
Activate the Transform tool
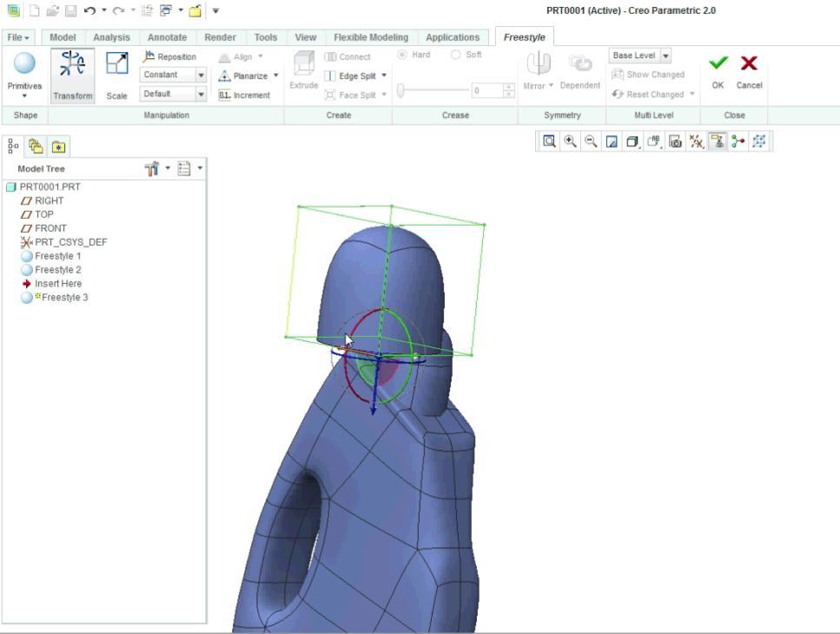(x=73, y=76)
